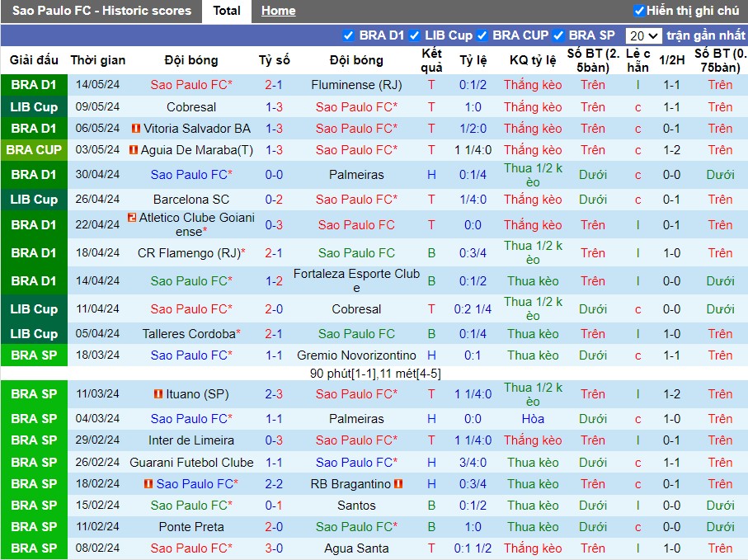The width and height of the screenshot is (748, 560).
Task: Click odds 0:2 1/4 in Cobresal row
Action: click(473, 309)
